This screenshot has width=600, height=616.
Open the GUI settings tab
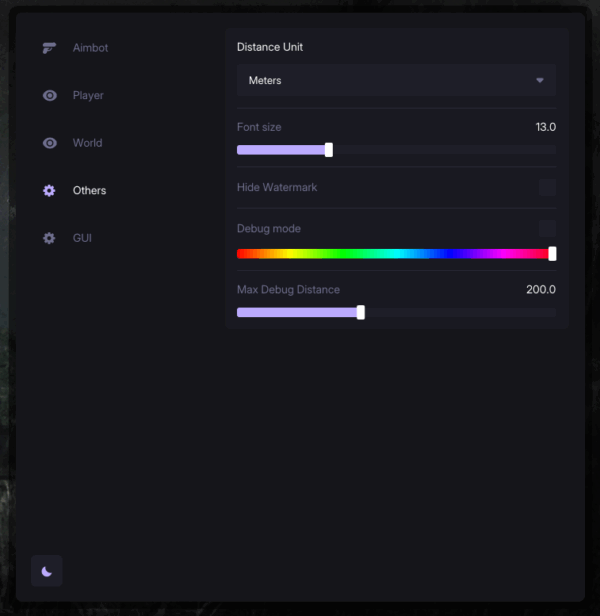(82, 238)
